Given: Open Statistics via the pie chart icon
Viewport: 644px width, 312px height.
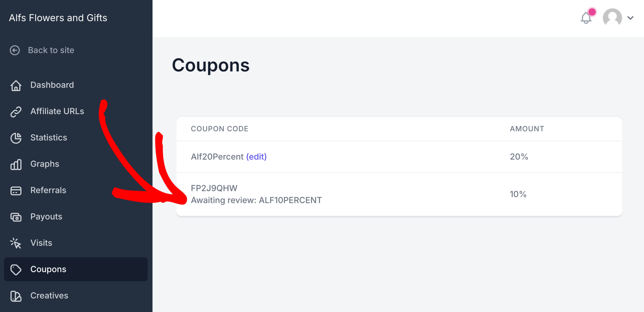Looking at the screenshot, I should point(16,138).
